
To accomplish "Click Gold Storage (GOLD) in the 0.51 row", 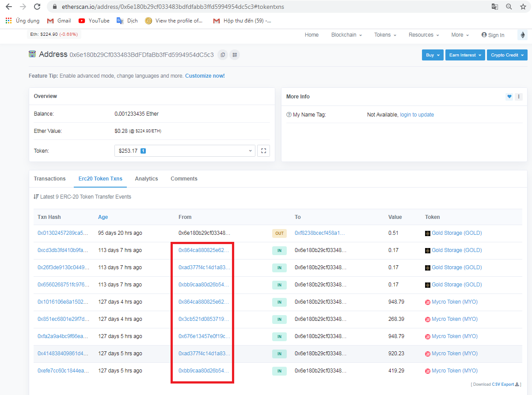I will pyautogui.click(x=457, y=233).
